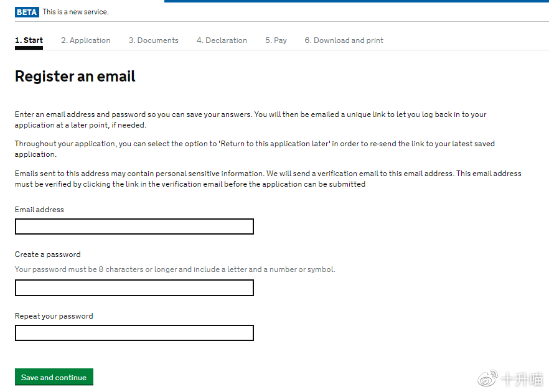The image size is (549, 392).
Task: Click the Weibo logo watermark
Action: (488, 378)
